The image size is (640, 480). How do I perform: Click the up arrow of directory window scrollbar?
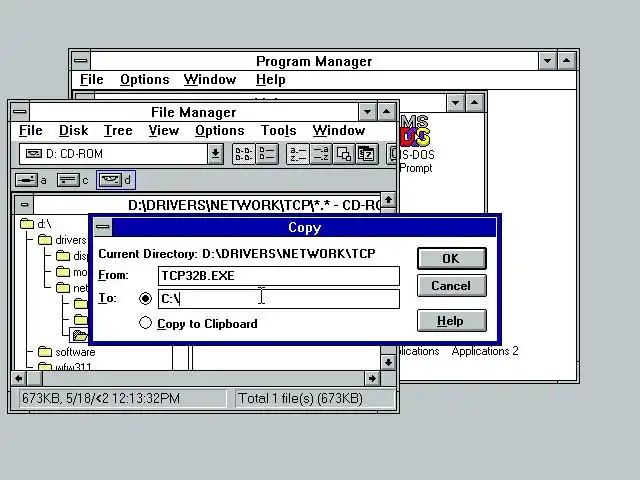click(388, 200)
